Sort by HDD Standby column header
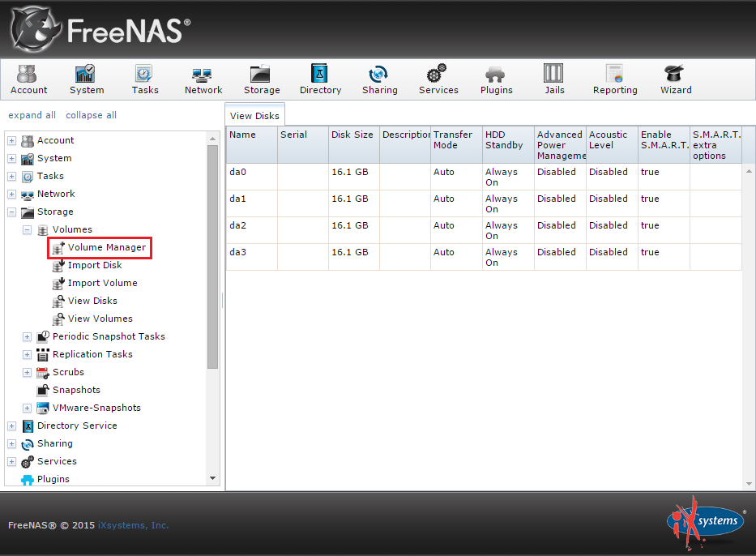This screenshot has height=556, width=756. click(508, 144)
